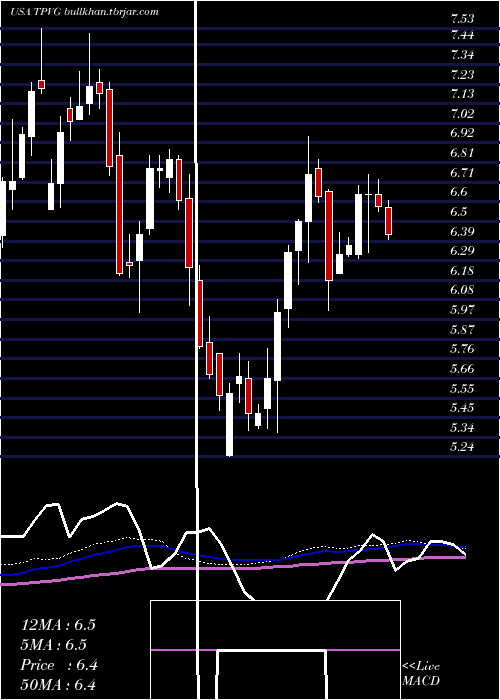The image size is (500, 700).
Task: Click the 6.92 price axis label
Action: (x=462, y=133)
